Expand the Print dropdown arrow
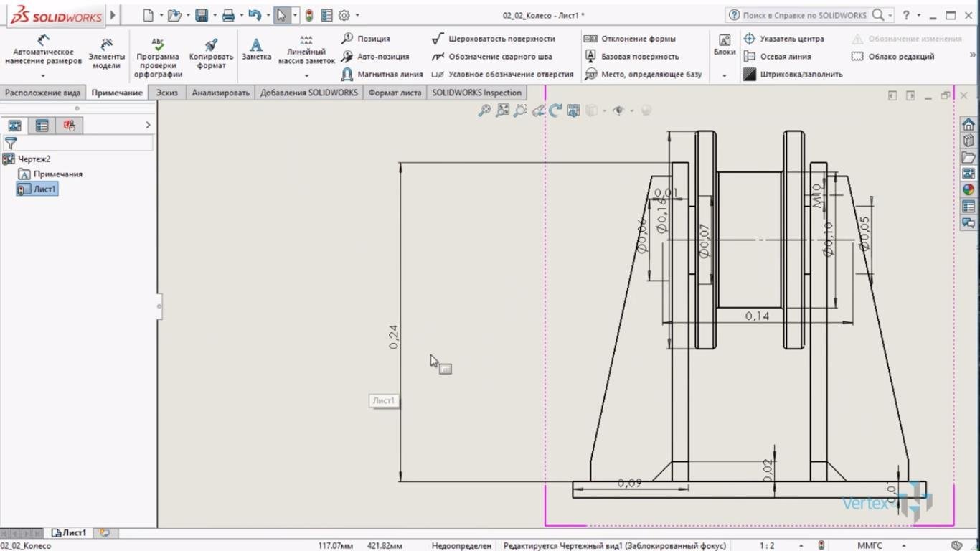 pos(241,15)
